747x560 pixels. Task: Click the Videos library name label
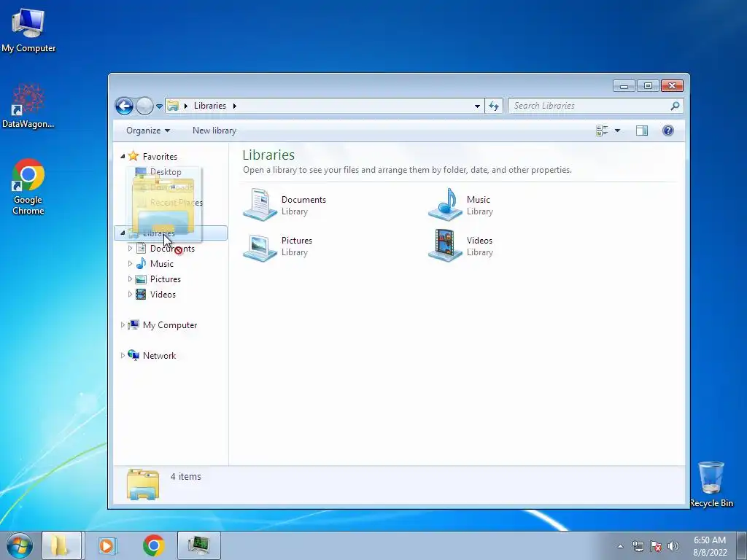pos(479,241)
